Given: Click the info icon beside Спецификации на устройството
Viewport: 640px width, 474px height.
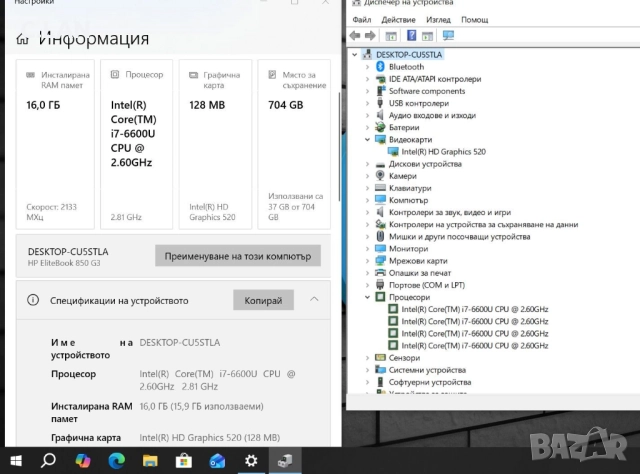Looking at the screenshot, I should (x=33, y=300).
